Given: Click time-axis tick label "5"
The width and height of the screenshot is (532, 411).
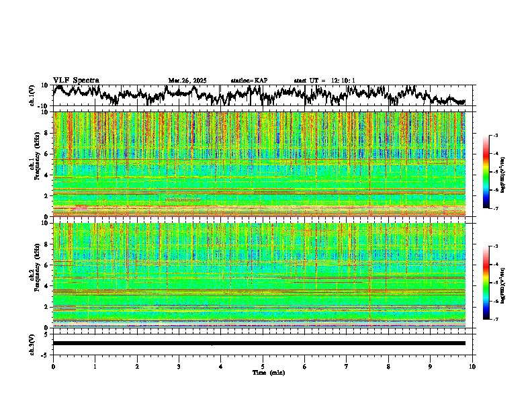Looking at the screenshot, I should pyautogui.click(x=263, y=367).
